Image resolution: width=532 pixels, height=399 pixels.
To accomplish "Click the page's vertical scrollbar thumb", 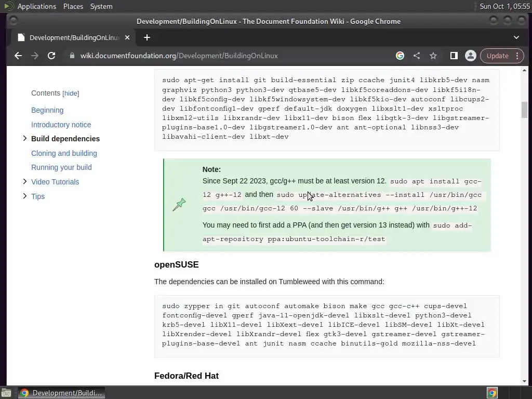I will [x=525, y=110].
